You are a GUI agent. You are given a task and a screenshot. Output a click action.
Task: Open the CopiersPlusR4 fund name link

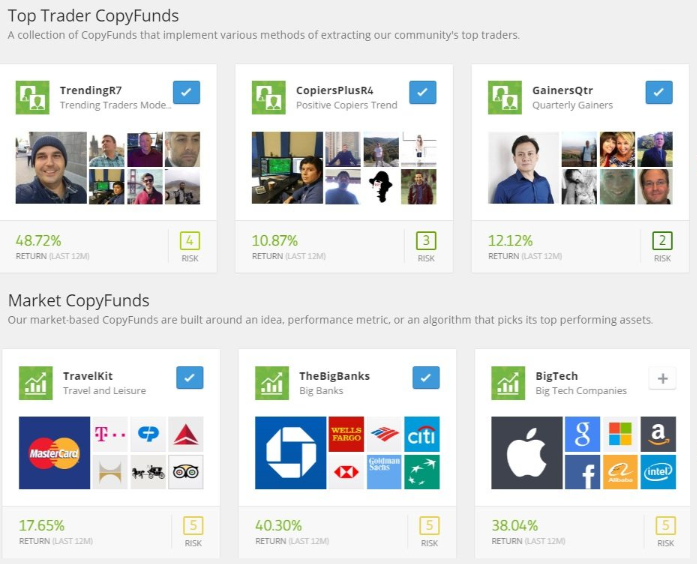point(335,90)
